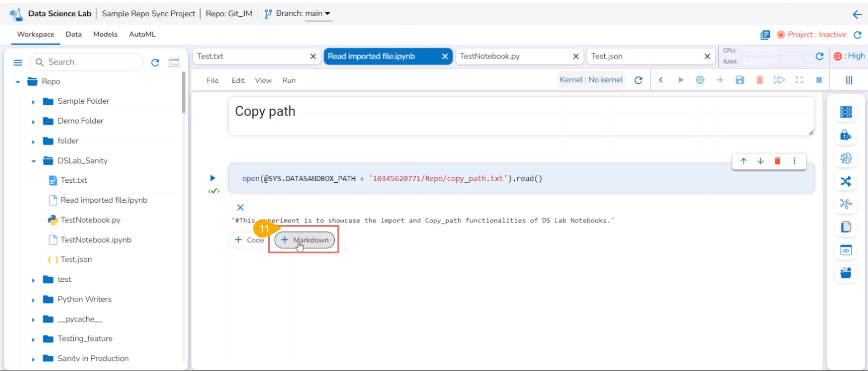Image resolution: width=868 pixels, height=371 pixels.
Task: Click the file tree vertical scrollbar
Action: [x=183, y=93]
